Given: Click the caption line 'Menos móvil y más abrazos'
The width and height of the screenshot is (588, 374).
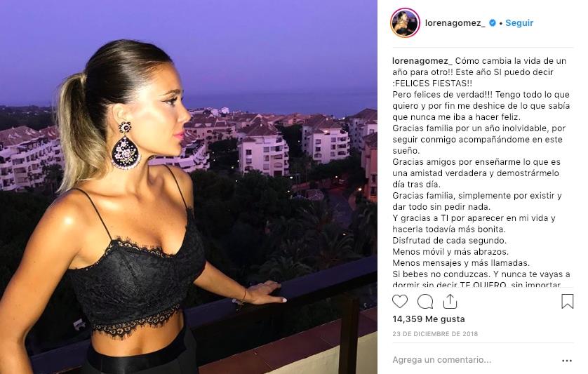Looking at the screenshot, I should coord(450,252).
